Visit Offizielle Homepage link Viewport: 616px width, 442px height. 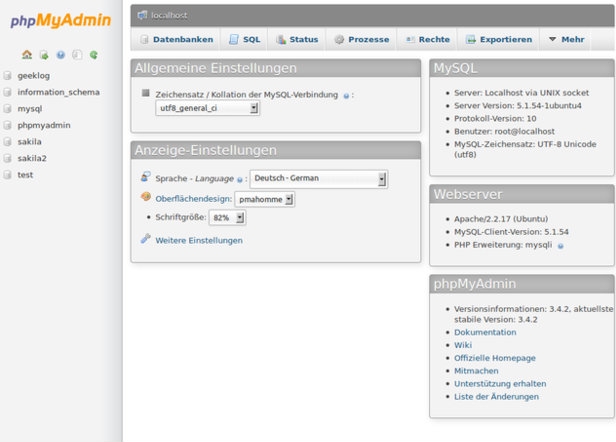click(495, 358)
